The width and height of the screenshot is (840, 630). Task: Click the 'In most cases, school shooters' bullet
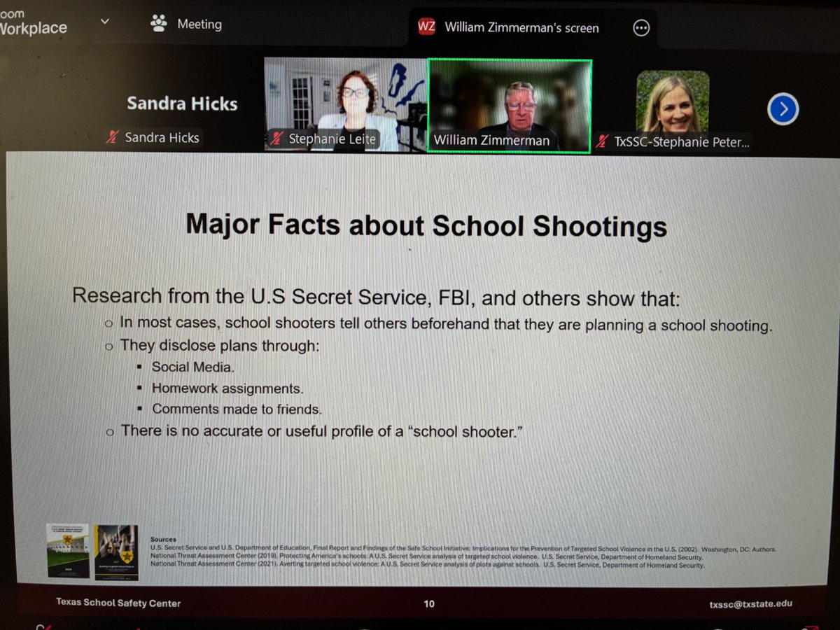446,324
